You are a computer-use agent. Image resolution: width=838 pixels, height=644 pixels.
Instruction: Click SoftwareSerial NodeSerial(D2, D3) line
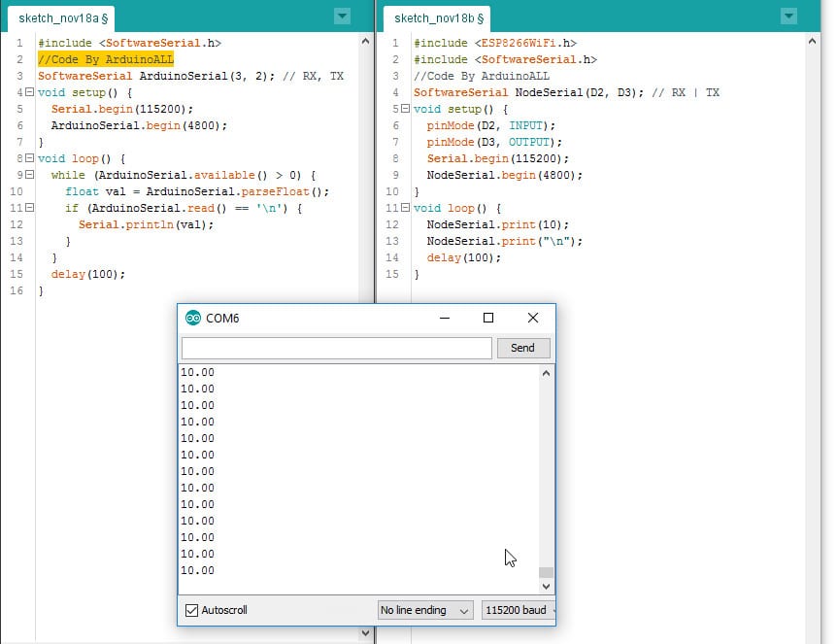coord(566,92)
